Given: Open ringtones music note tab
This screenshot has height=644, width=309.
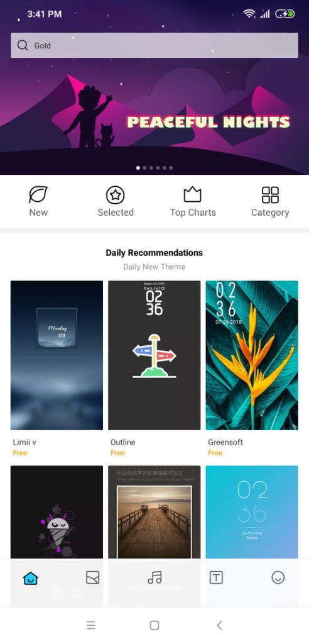Looking at the screenshot, I should tap(154, 577).
